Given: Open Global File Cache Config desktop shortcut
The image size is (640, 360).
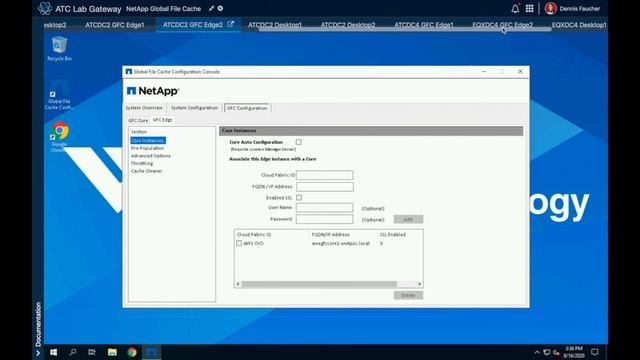Looking at the screenshot, I should pyautogui.click(x=59, y=96).
